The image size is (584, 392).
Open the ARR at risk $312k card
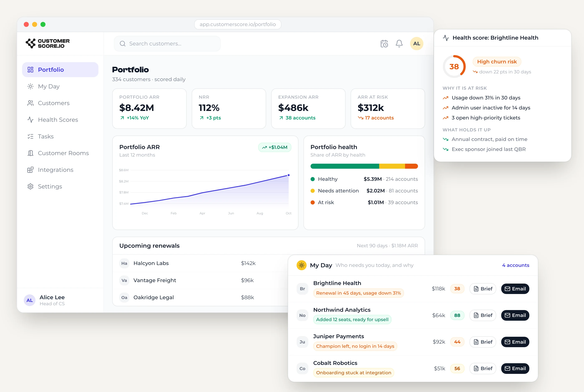pyautogui.click(x=388, y=108)
